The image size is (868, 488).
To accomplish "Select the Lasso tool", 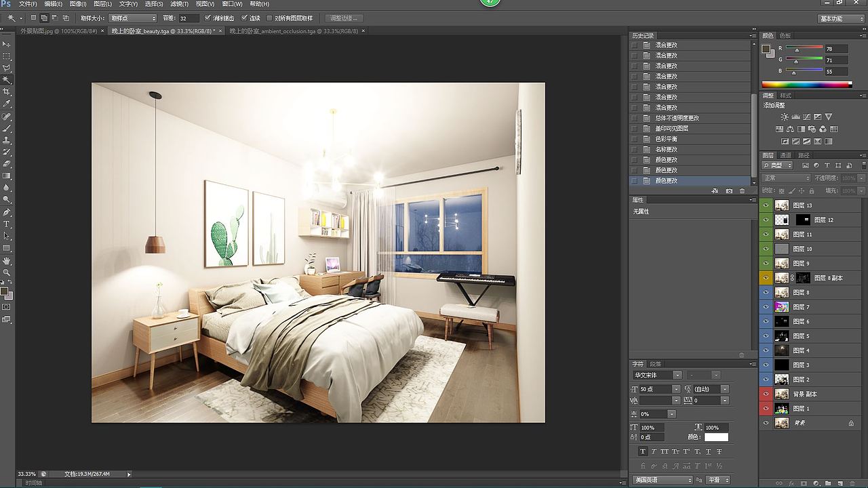I will click(7, 68).
